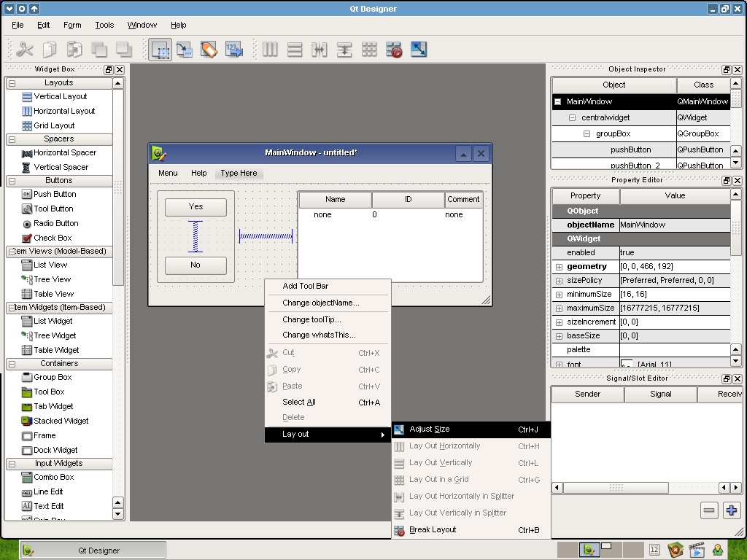
Task: Click Break Layout toolbar icon
Action: (394, 50)
